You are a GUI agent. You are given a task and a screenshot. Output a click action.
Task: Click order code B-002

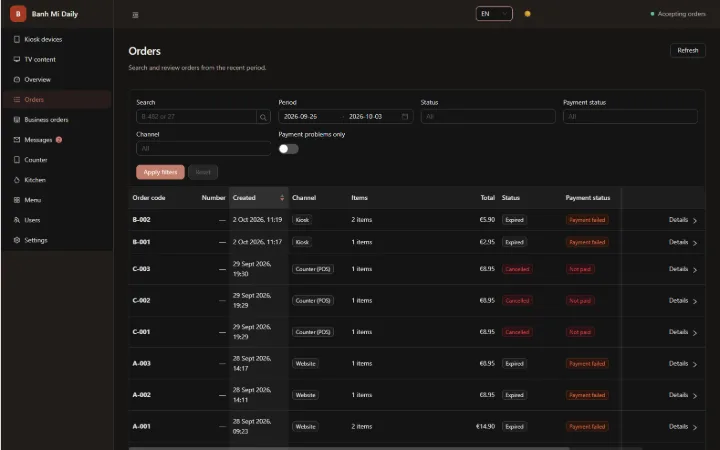(x=141, y=220)
